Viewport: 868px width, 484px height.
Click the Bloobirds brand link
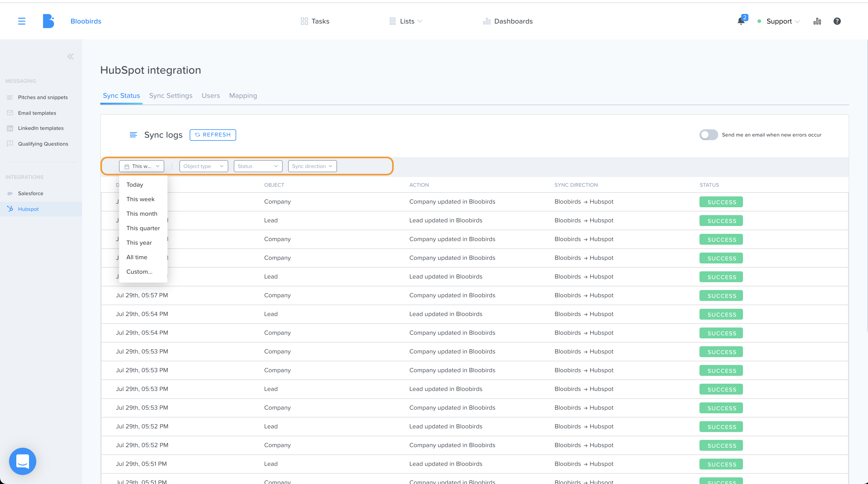pos(85,21)
